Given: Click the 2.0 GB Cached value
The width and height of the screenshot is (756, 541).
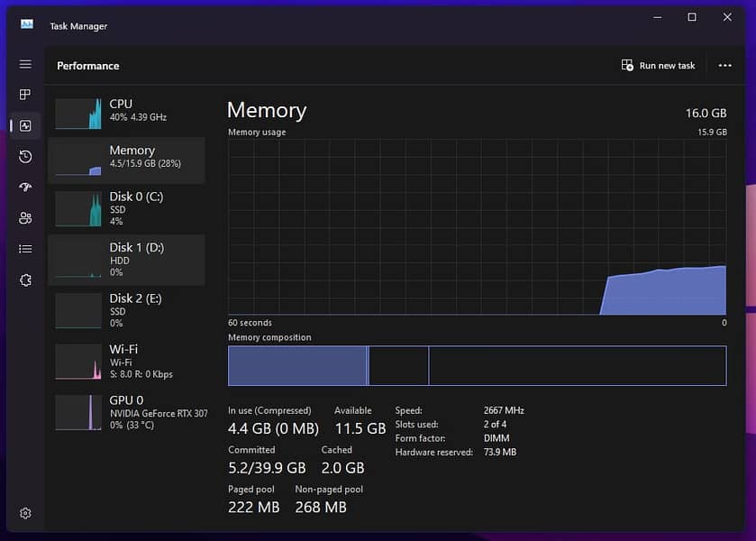Looking at the screenshot, I should click(x=342, y=468).
